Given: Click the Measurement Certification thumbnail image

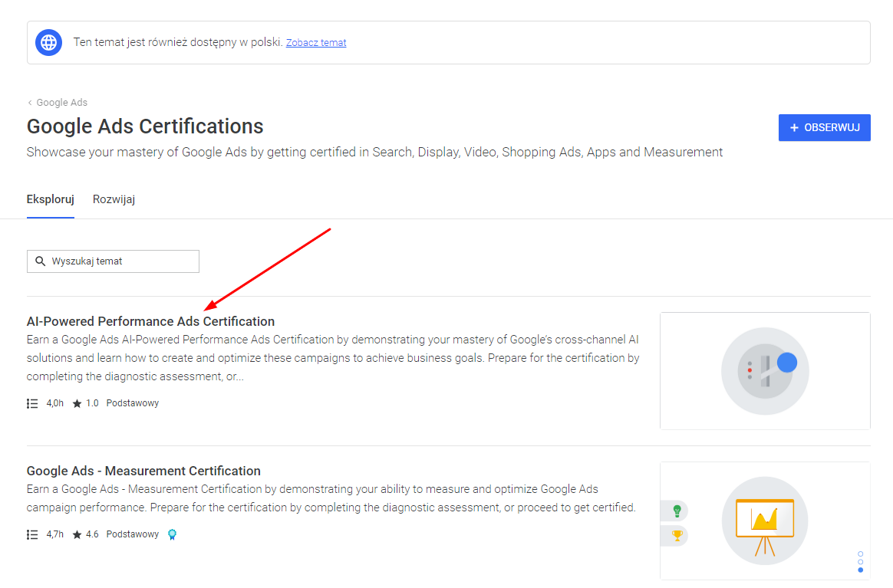Looking at the screenshot, I should 765,521.
